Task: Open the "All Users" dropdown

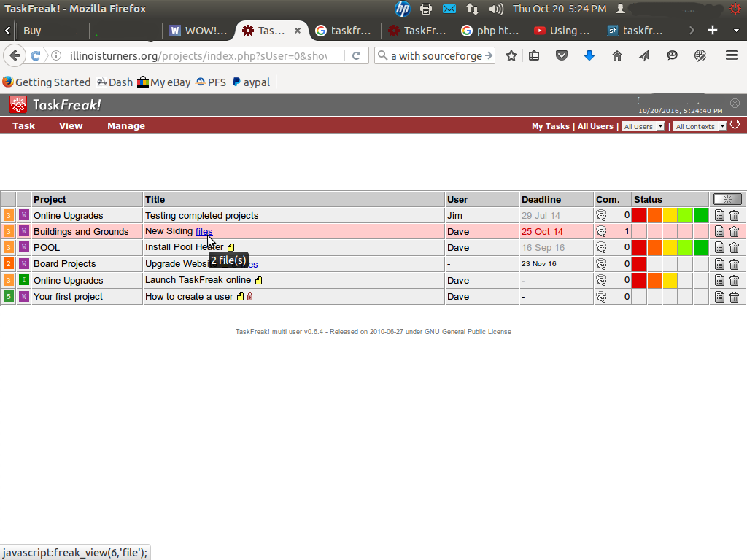Action: [x=643, y=126]
